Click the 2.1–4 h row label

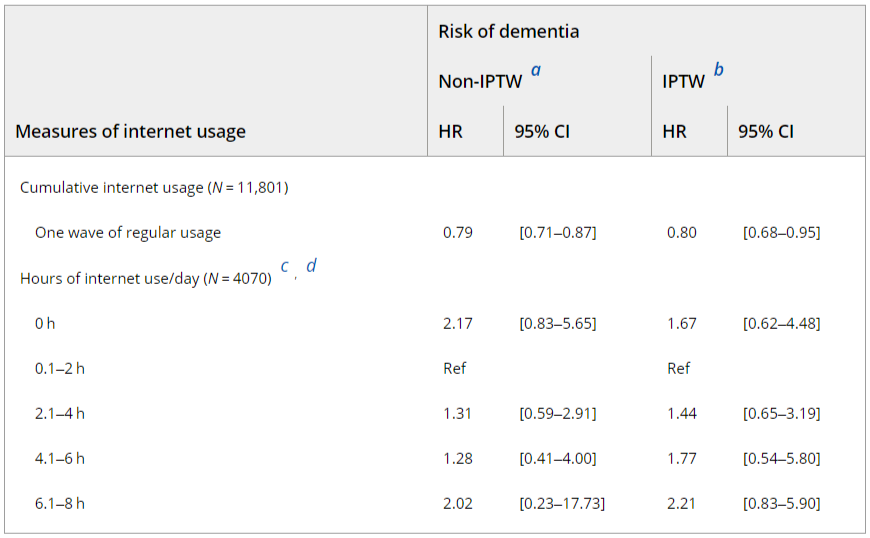tap(60, 413)
